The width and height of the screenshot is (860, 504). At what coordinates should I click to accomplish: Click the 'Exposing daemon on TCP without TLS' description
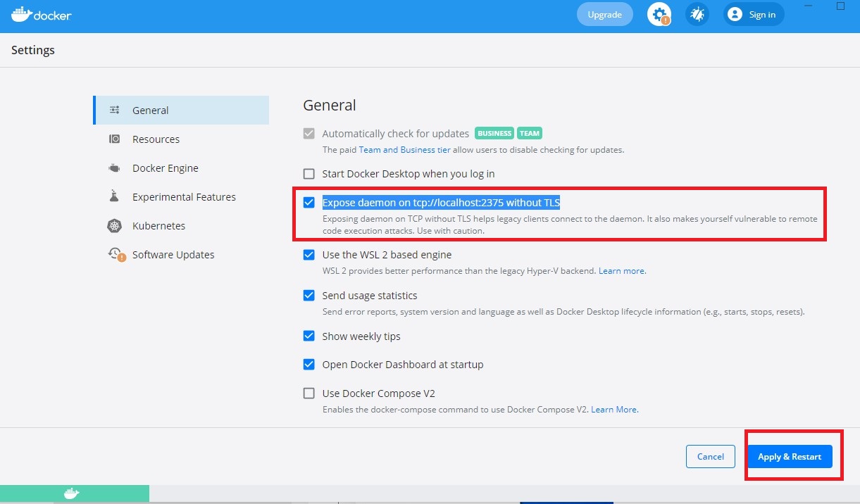click(570, 225)
